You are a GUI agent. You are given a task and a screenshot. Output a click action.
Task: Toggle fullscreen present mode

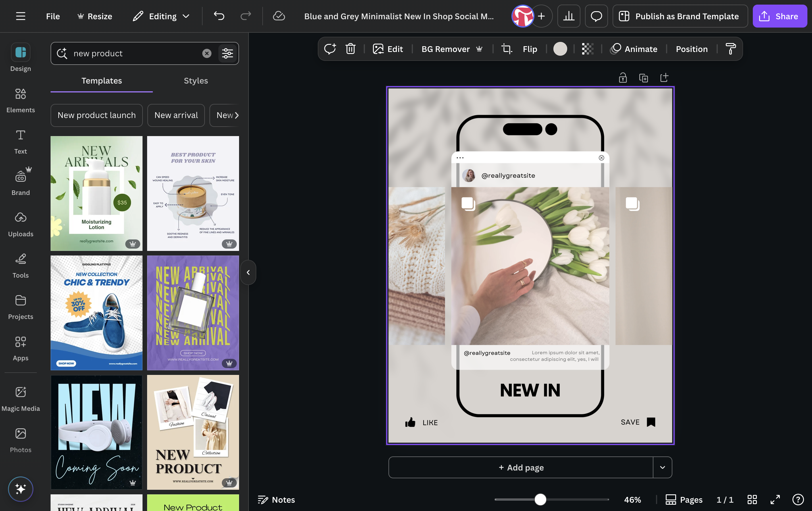coord(775,500)
